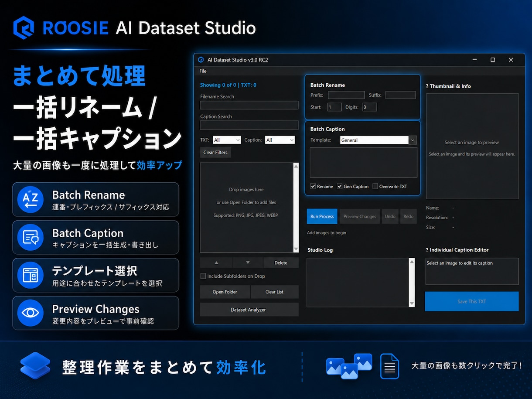Click the "Add images to begin" status text
532x399 pixels.
[x=327, y=233]
